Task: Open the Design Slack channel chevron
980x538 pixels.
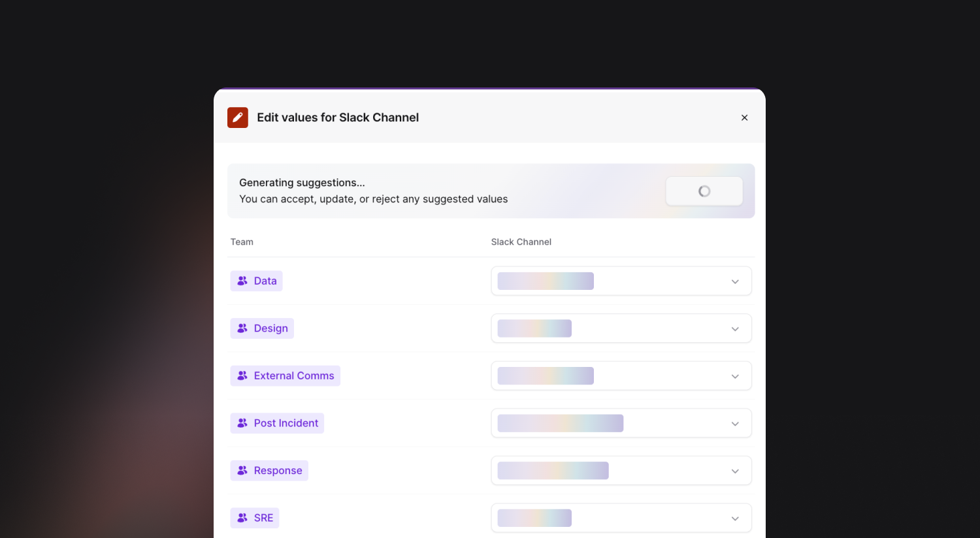Action: 735,329
